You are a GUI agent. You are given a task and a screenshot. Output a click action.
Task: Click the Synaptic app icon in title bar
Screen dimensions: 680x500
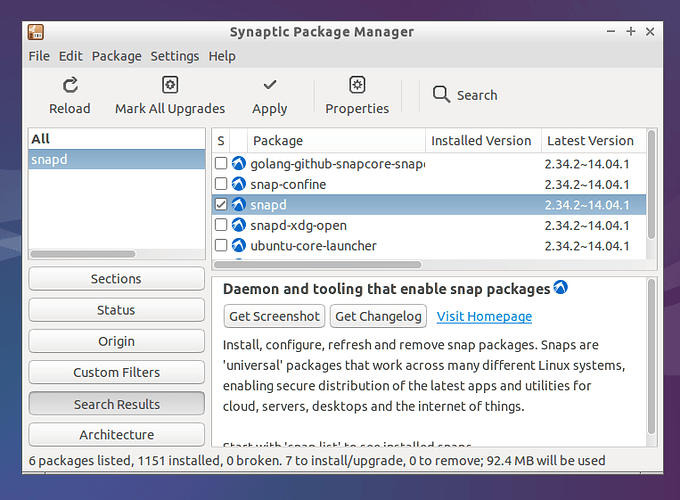(36, 32)
